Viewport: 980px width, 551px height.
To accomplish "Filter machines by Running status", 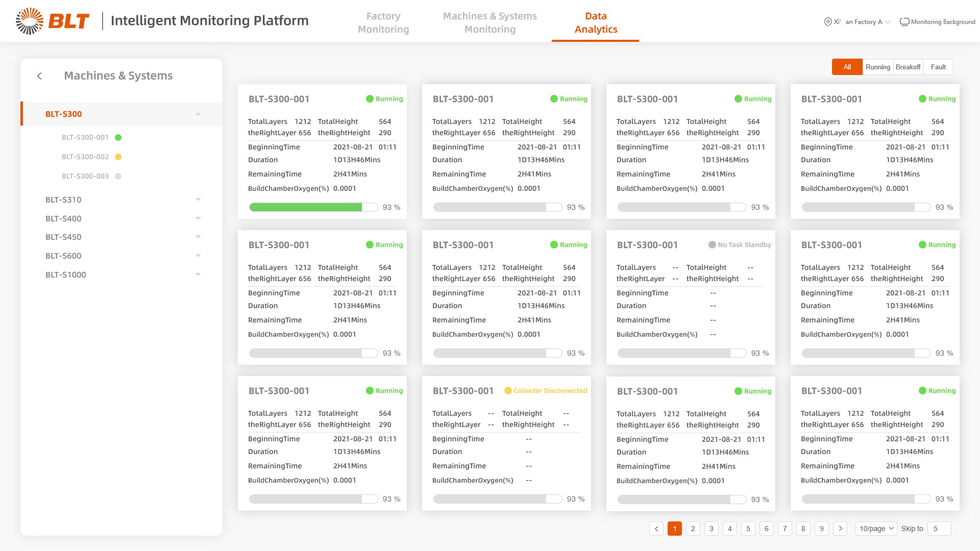I will pyautogui.click(x=877, y=67).
